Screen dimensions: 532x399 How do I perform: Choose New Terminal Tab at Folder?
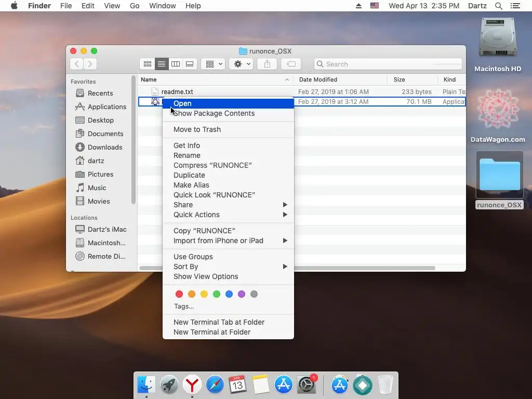pyautogui.click(x=229, y=322)
